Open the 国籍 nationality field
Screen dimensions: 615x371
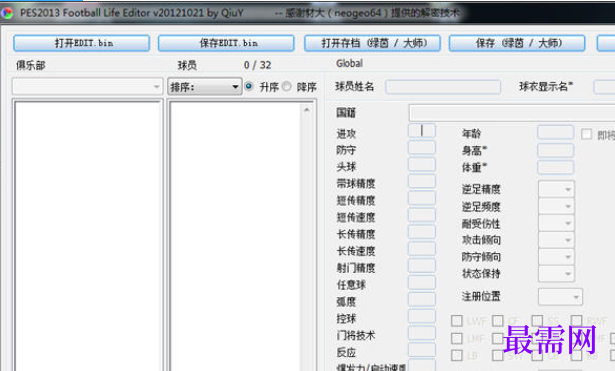tap(512, 113)
